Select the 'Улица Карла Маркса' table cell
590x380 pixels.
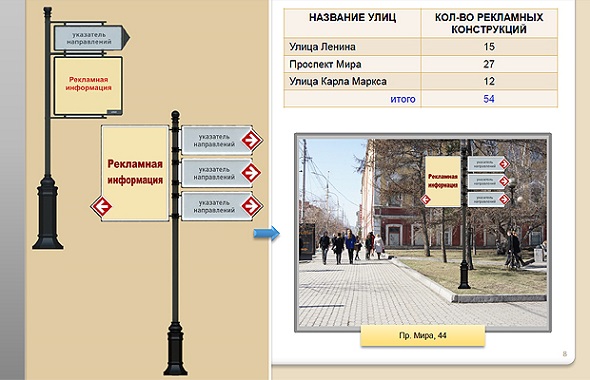click(353, 82)
